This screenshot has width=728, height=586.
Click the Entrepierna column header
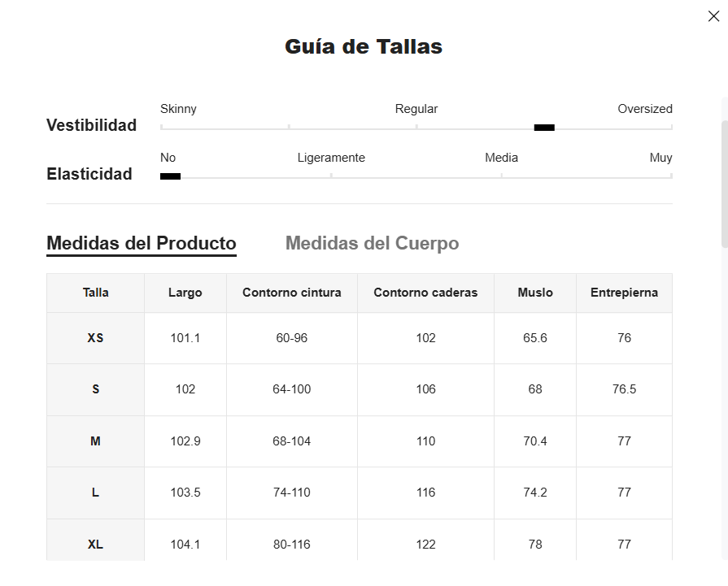click(x=624, y=293)
